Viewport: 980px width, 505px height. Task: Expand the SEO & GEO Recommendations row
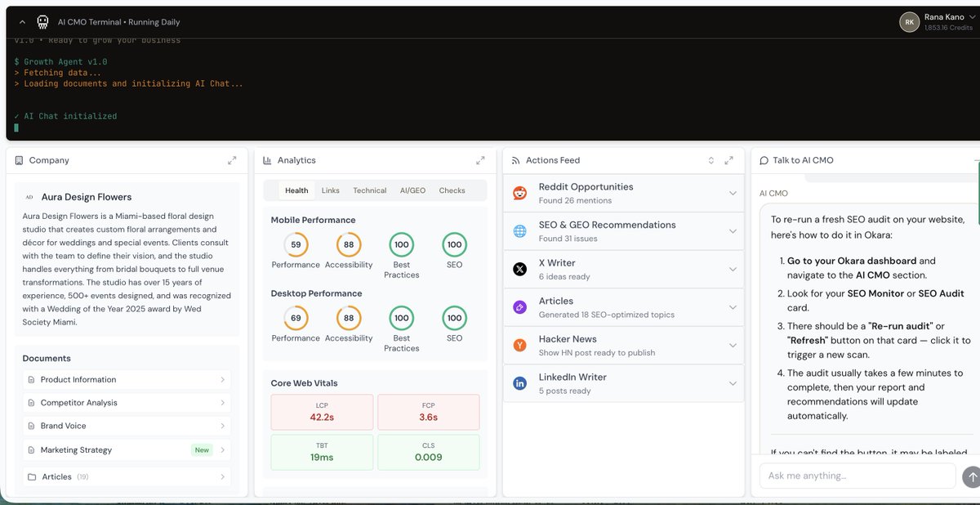pos(624,231)
